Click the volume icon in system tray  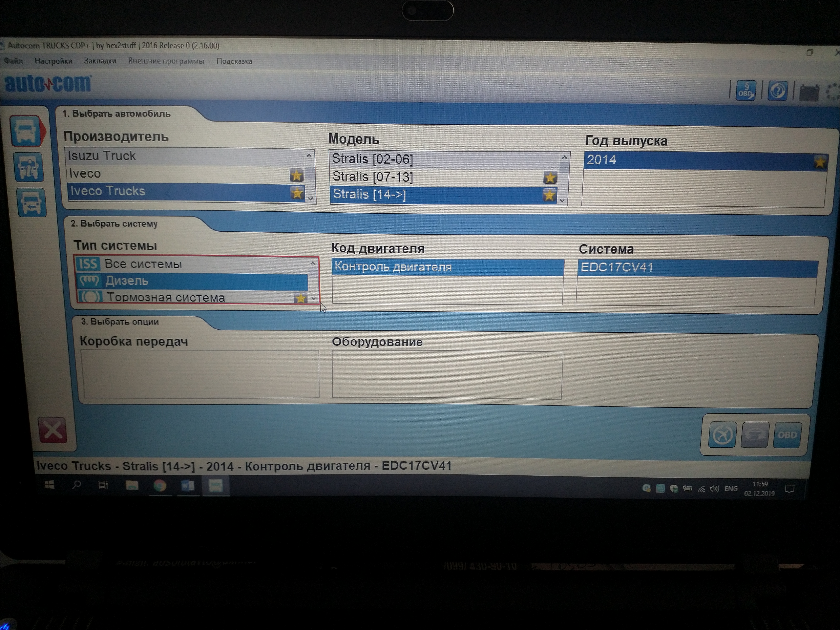[x=714, y=489]
